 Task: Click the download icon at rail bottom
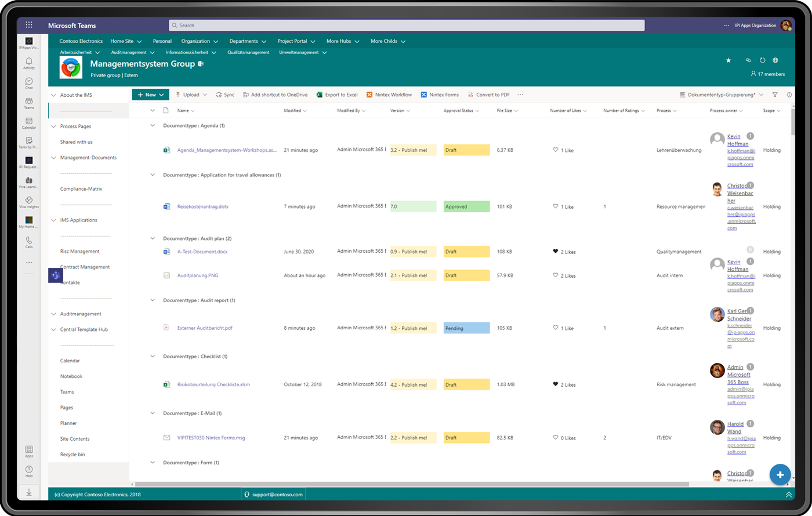(x=29, y=492)
